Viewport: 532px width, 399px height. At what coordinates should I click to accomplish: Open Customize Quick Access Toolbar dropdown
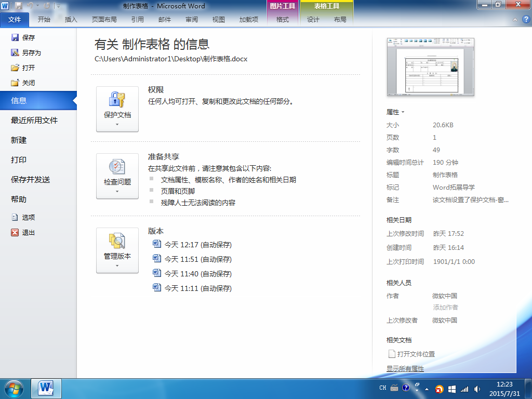pos(59,6)
